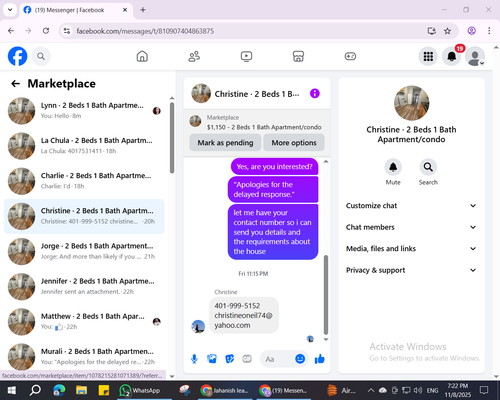Click the $1,150 Marketplace listing link

[257, 122]
